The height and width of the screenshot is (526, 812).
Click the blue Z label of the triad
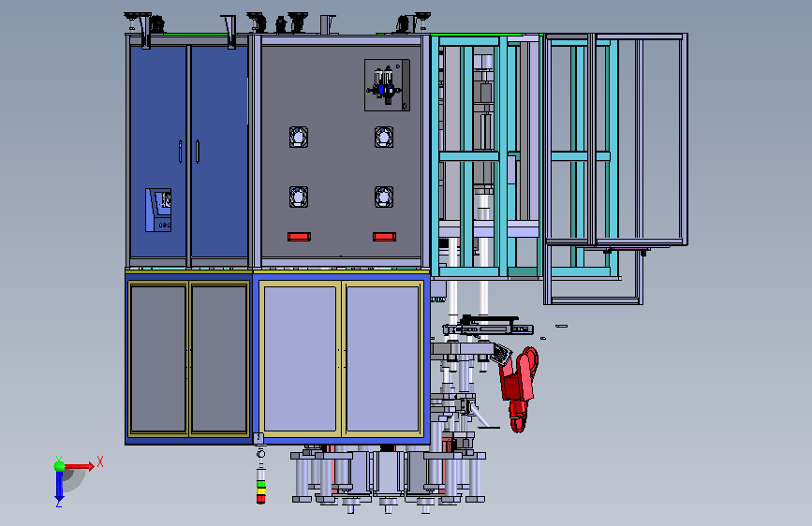pos(58,503)
